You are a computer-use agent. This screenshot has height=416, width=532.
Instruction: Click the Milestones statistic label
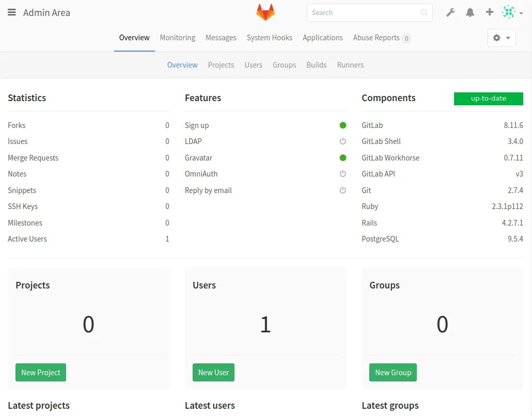point(25,223)
